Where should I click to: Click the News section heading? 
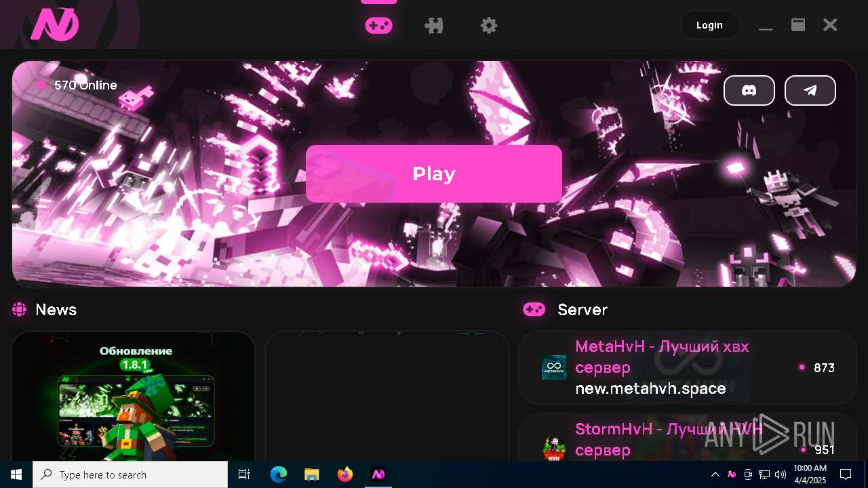pos(56,310)
